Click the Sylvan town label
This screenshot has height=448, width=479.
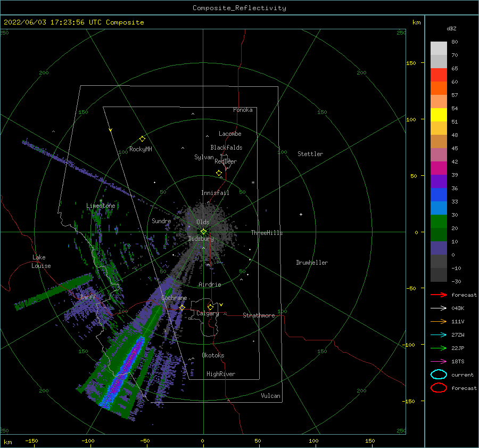point(204,157)
